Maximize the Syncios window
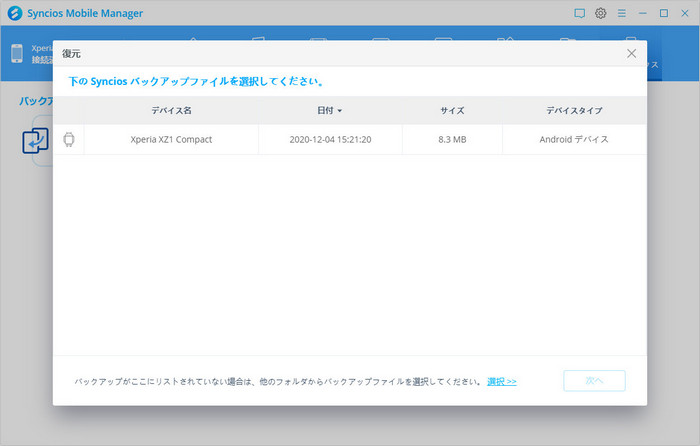Image resolution: width=700 pixels, height=446 pixels. pyautogui.click(x=664, y=13)
